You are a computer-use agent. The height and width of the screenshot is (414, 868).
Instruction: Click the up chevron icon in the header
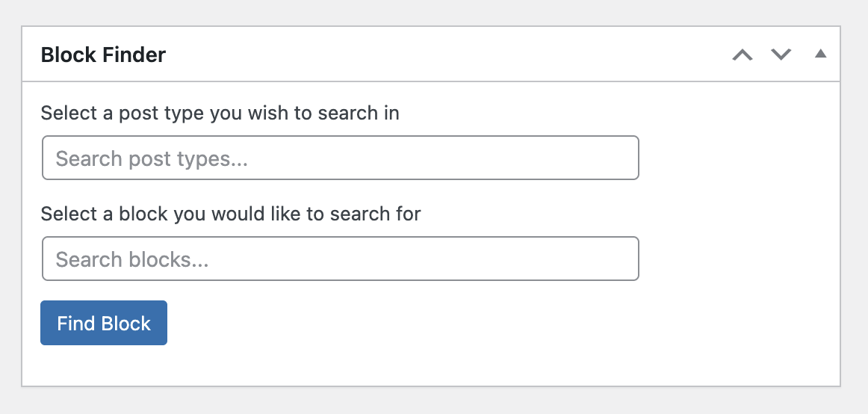tap(742, 55)
